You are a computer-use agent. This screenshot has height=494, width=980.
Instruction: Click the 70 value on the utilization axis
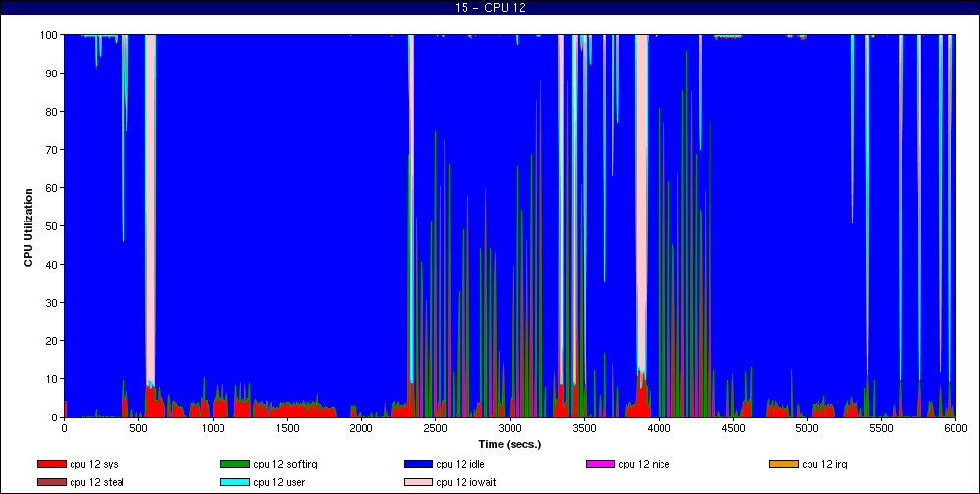pyautogui.click(x=53, y=150)
